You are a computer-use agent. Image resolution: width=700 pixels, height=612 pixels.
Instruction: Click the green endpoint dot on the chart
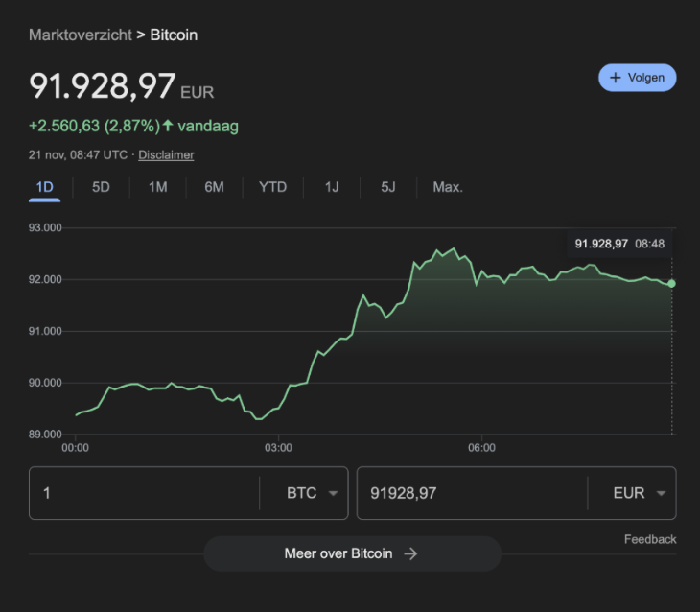671,284
